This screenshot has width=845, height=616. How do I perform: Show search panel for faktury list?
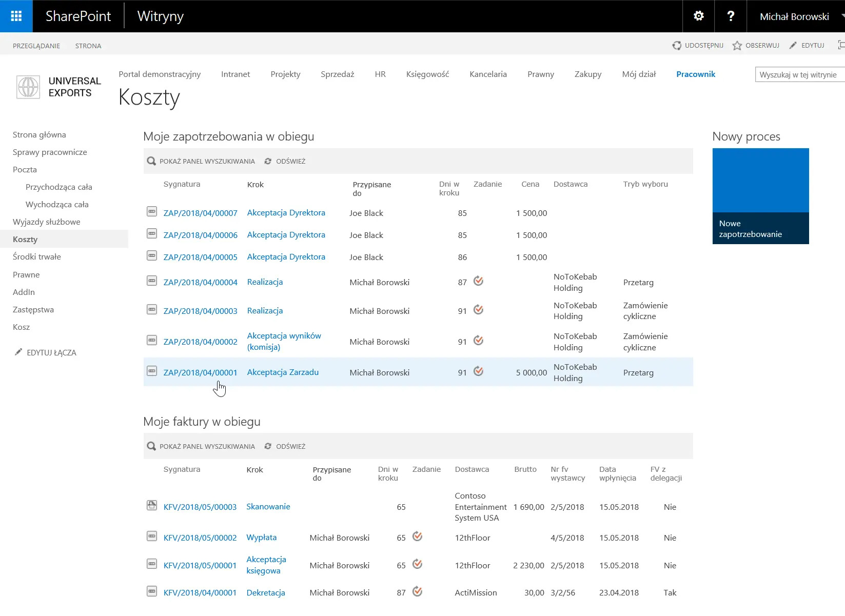coord(201,446)
